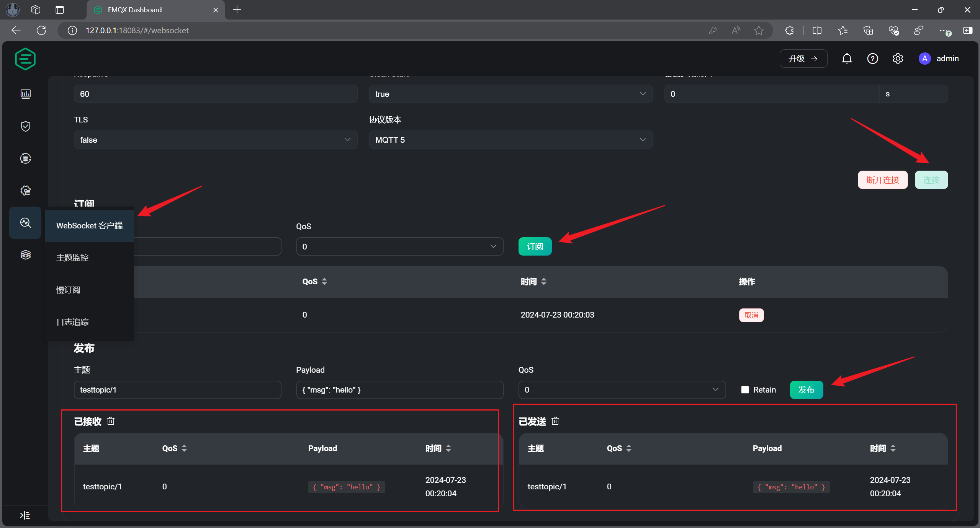Image resolution: width=980 pixels, height=528 pixels.
Task: Select 日志追踪 menu item
Action: (x=89, y=322)
